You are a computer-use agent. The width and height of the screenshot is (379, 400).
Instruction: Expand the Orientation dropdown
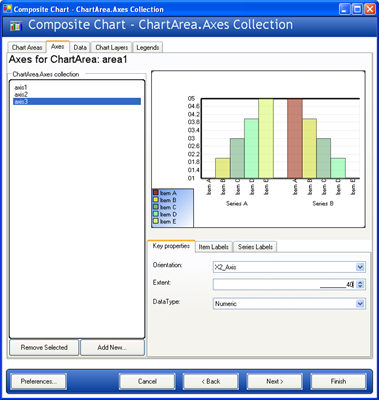click(x=360, y=267)
